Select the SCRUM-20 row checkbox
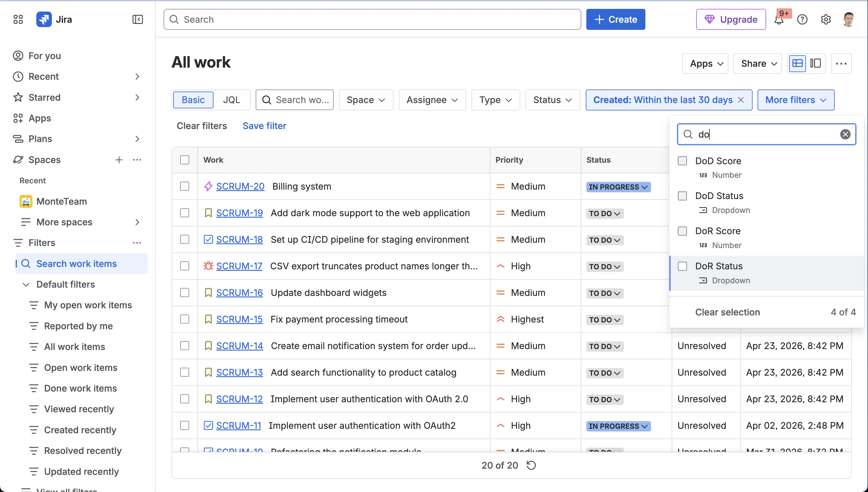This screenshot has height=492, width=868. (185, 186)
